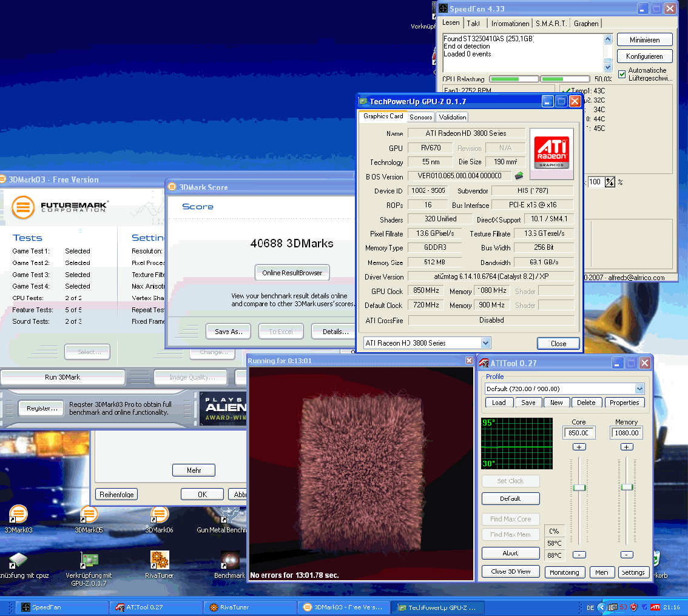Click the Online ResultBrowser button
This screenshot has height=616, width=688.
(x=292, y=273)
